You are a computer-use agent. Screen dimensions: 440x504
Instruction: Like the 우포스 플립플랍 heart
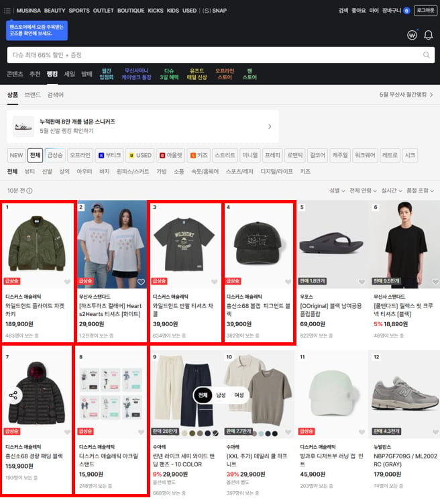(x=362, y=282)
